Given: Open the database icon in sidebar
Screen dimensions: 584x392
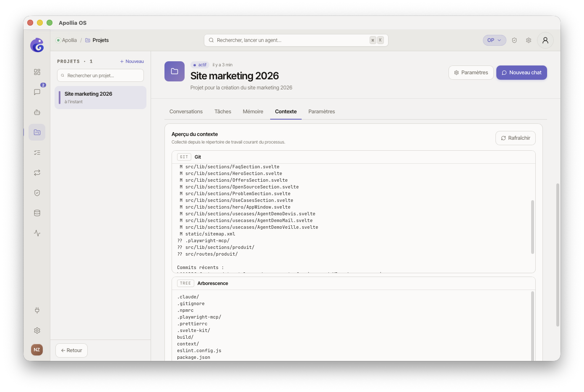Looking at the screenshot, I should pyautogui.click(x=37, y=213).
